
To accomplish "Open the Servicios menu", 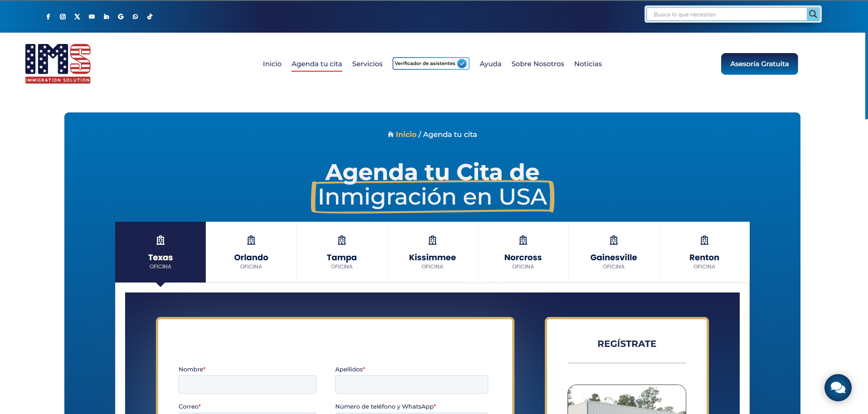I will coord(367,63).
